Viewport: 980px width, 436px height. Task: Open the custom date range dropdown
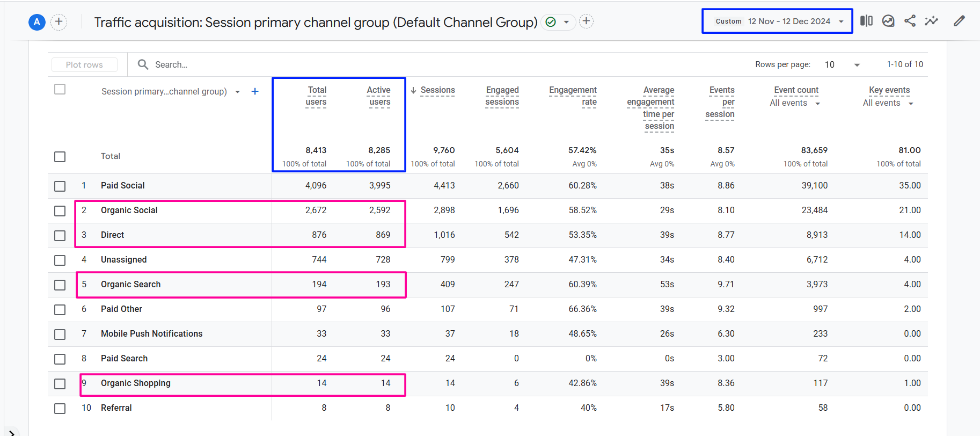777,21
